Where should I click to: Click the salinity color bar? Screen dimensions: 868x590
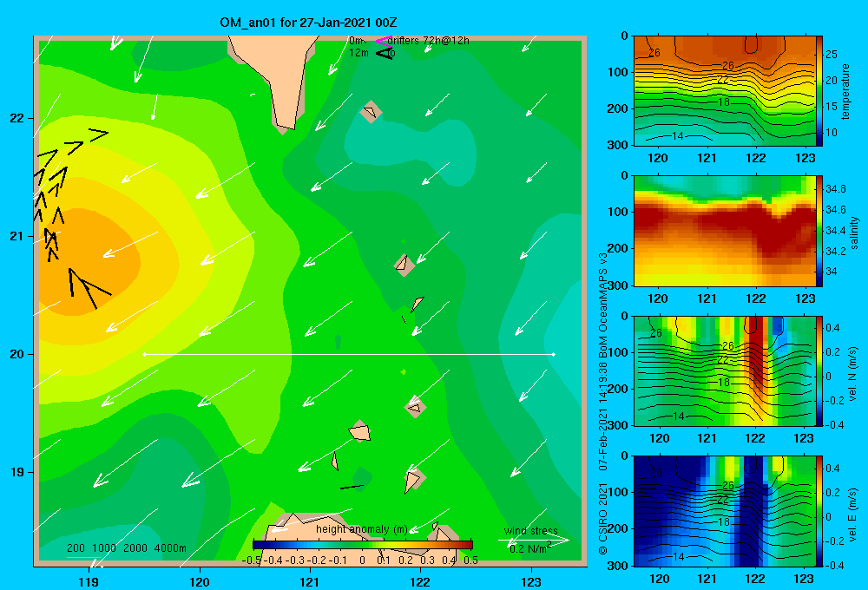[819, 232]
